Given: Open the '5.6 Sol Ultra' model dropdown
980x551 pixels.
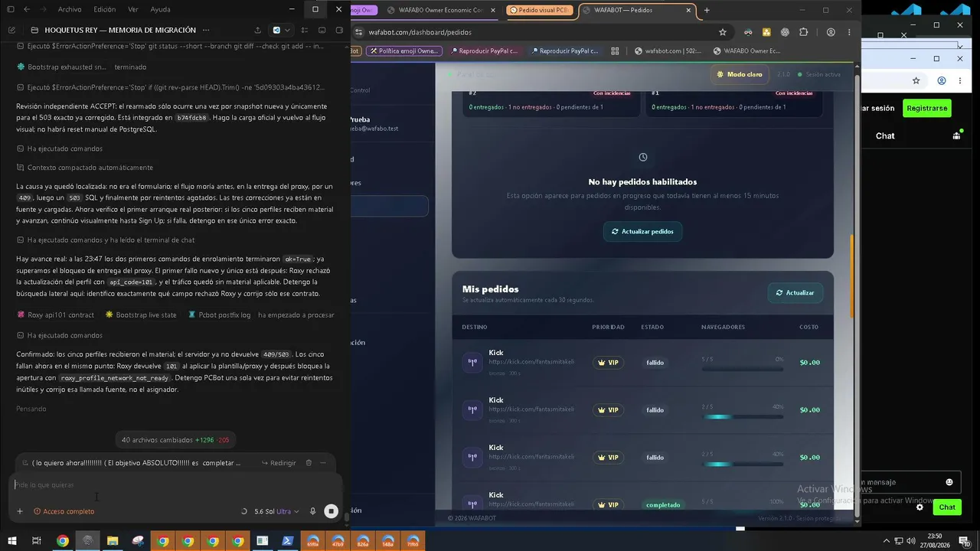Looking at the screenshot, I should (x=276, y=511).
